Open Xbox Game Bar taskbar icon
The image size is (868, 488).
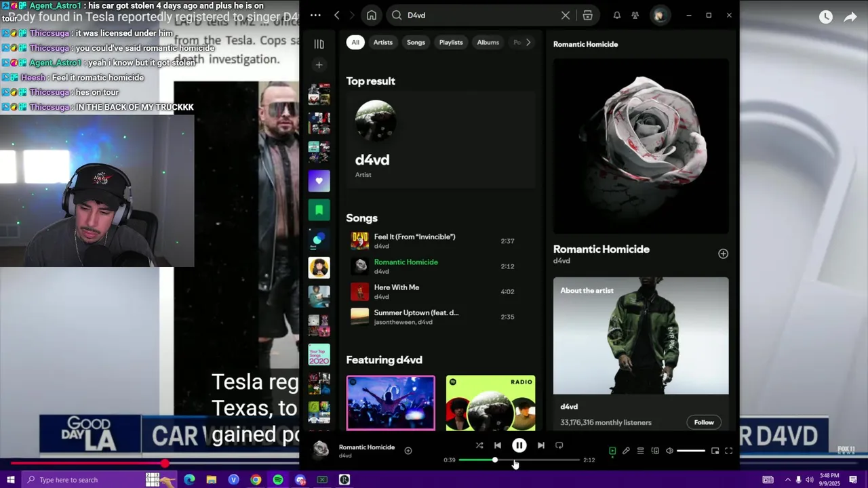tap(322, 480)
